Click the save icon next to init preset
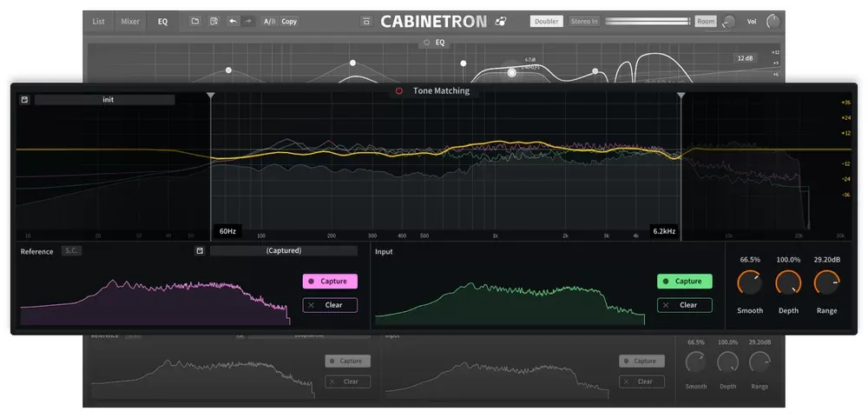The height and width of the screenshot is (418, 868). [24, 100]
